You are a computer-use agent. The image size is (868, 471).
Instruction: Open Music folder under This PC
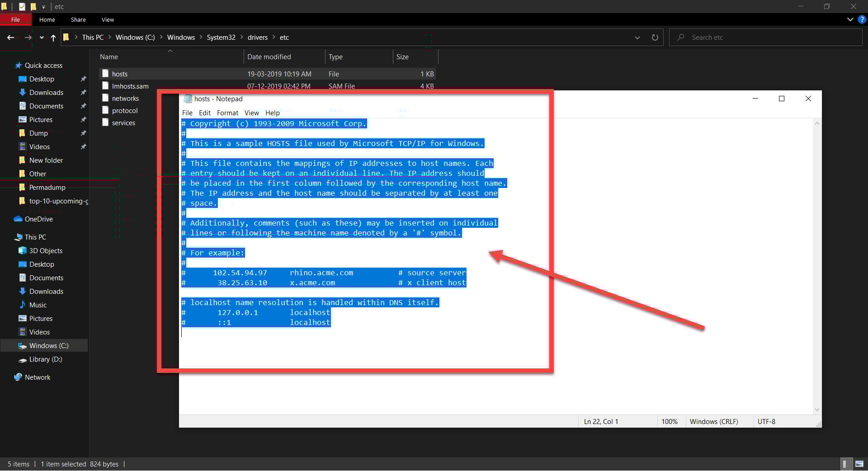click(38, 305)
